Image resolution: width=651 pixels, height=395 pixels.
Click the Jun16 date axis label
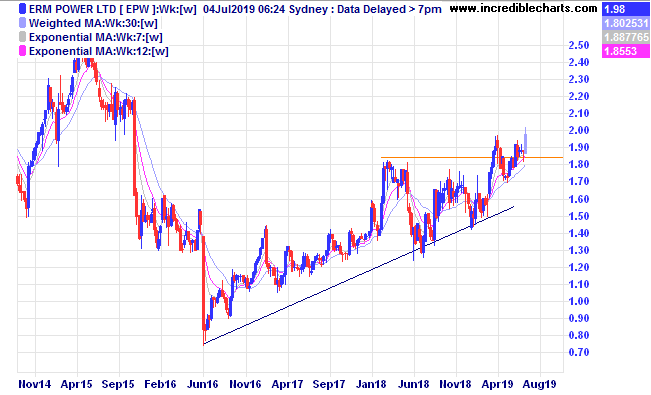[x=203, y=384]
